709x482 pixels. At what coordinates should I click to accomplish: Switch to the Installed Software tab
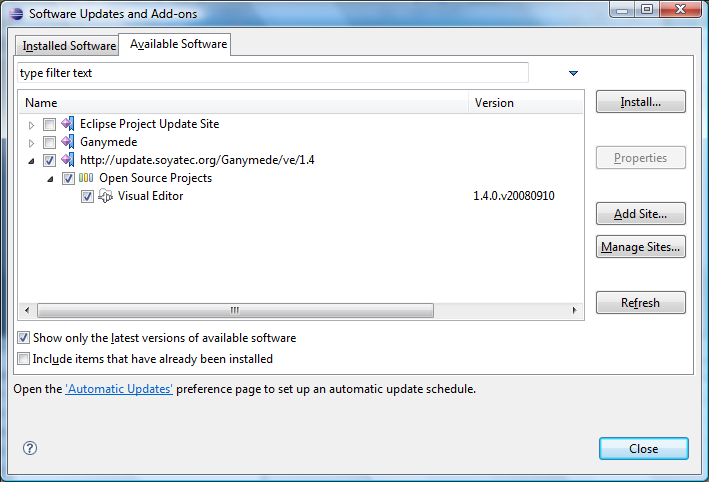click(67, 46)
